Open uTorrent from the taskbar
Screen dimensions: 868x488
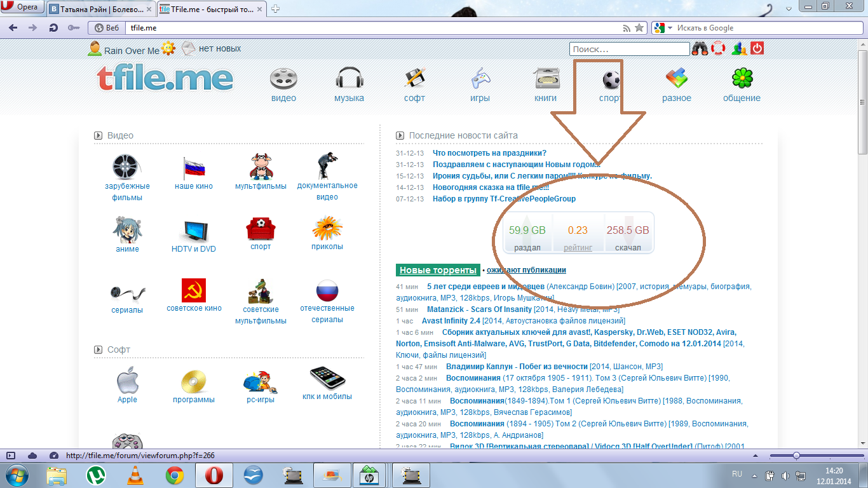click(97, 475)
